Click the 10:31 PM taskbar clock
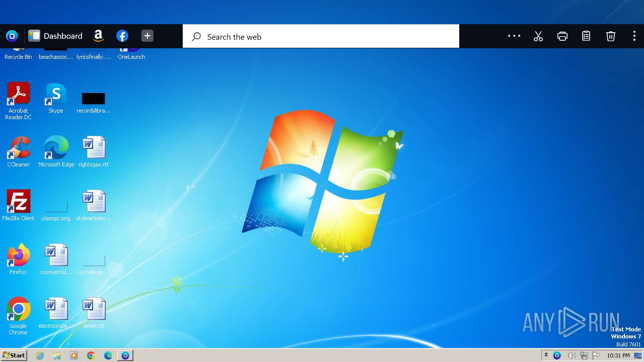644x362 pixels. coord(618,355)
